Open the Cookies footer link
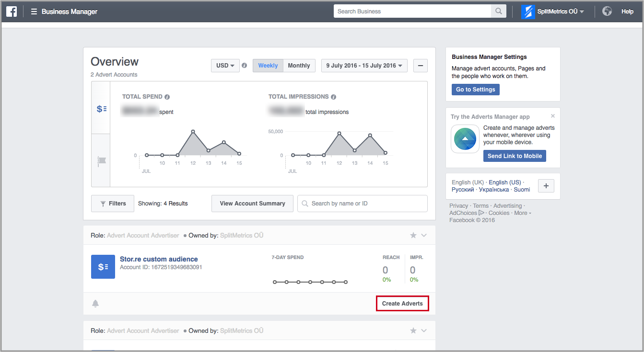This screenshot has height=352, width=644. [499, 213]
